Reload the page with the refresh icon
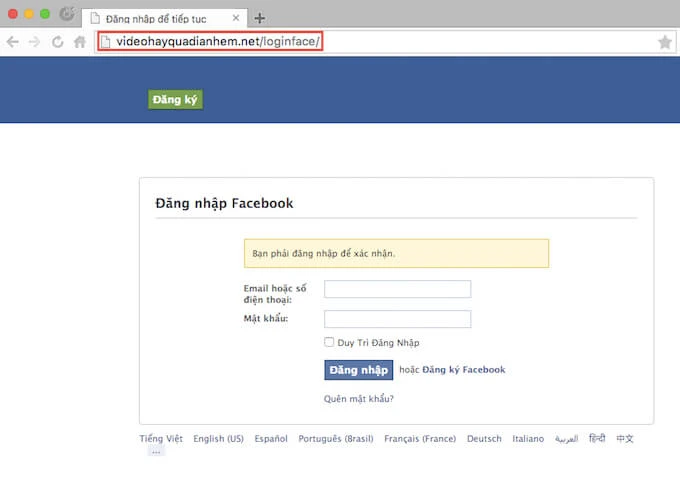Viewport: 680px width, 480px height. tap(58, 42)
